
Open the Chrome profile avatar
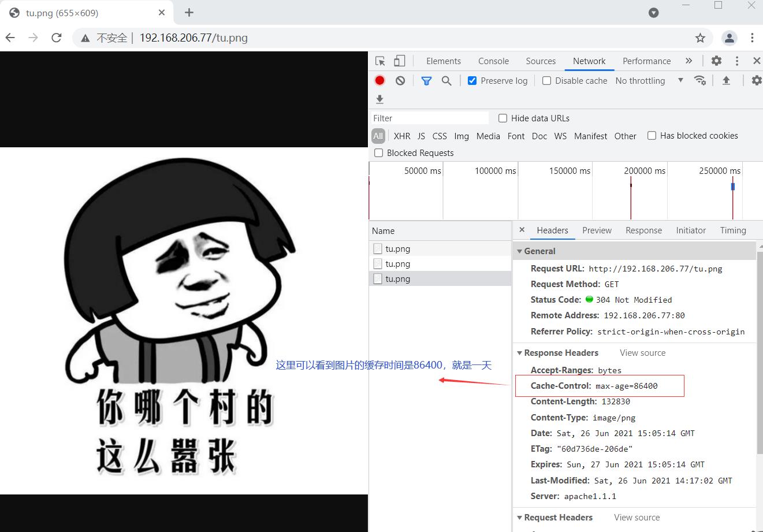(x=729, y=38)
